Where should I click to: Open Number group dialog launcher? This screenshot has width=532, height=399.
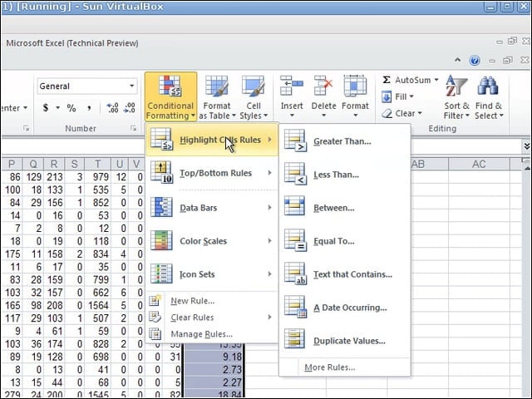point(133,128)
